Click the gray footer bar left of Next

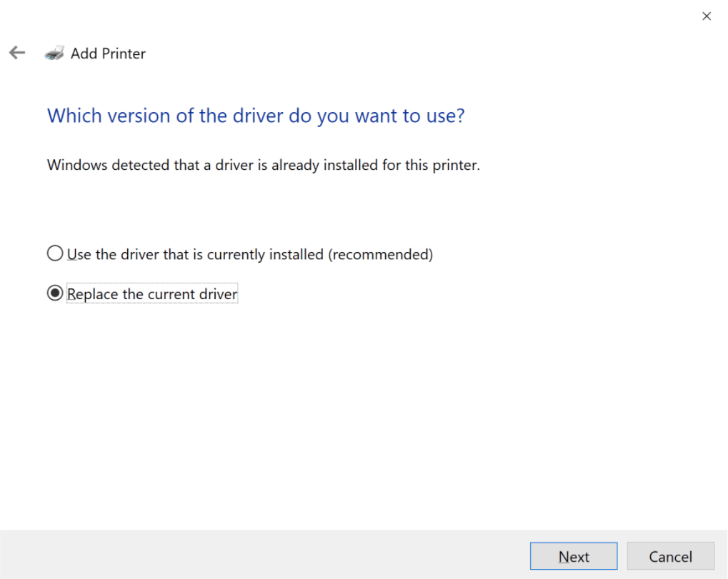(x=264, y=555)
